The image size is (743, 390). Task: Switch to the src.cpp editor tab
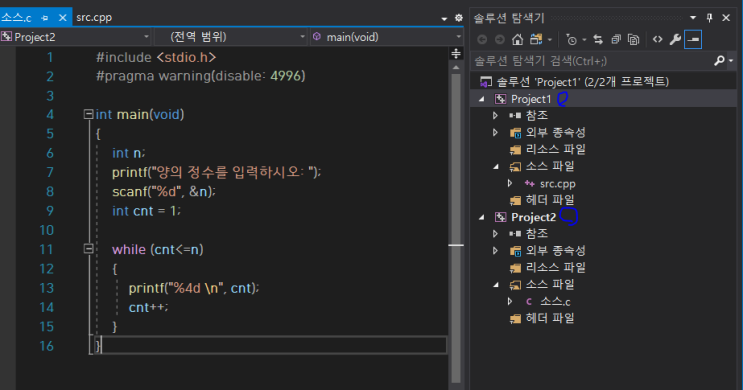[x=94, y=18]
